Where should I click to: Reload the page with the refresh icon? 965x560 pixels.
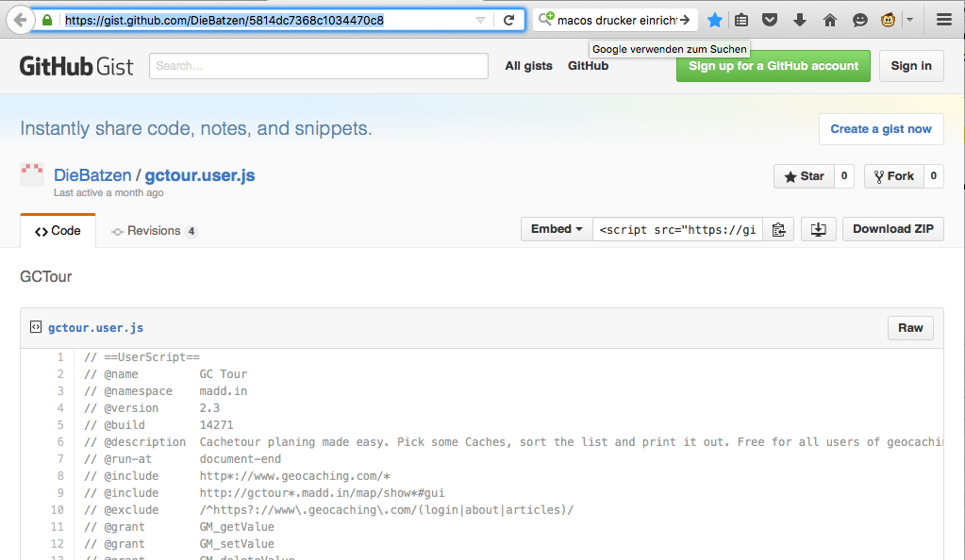coord(508,21)
